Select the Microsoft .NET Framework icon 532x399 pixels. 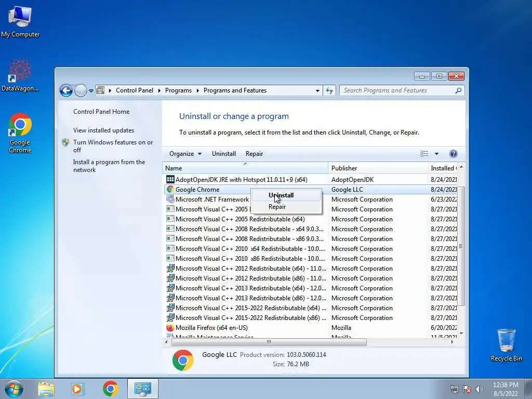tap(170, 199)
